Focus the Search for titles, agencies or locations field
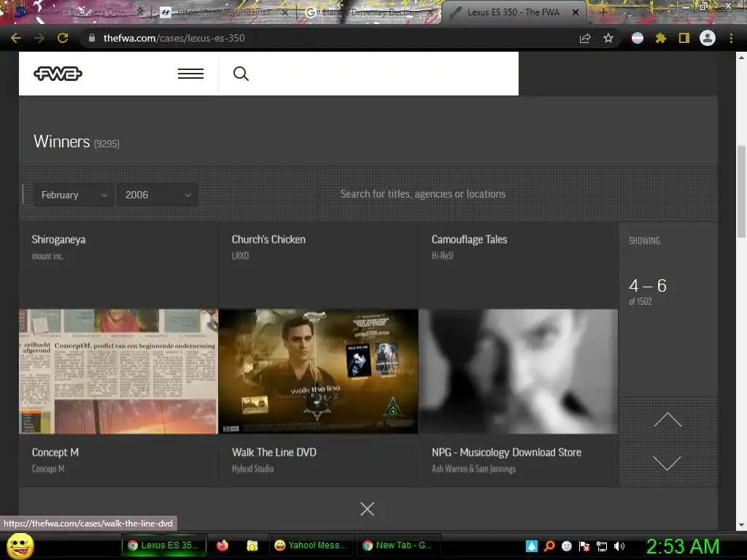 (x=518, y=194)
